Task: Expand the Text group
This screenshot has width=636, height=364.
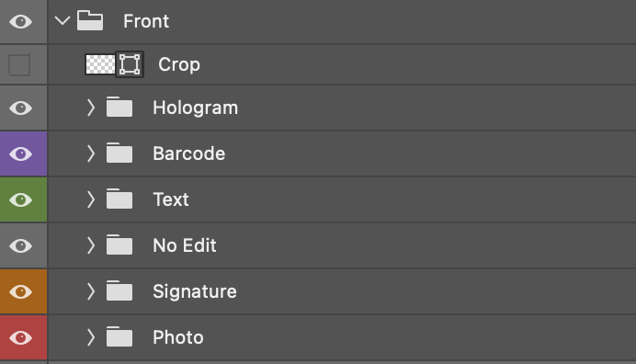Action: point(91,199)
